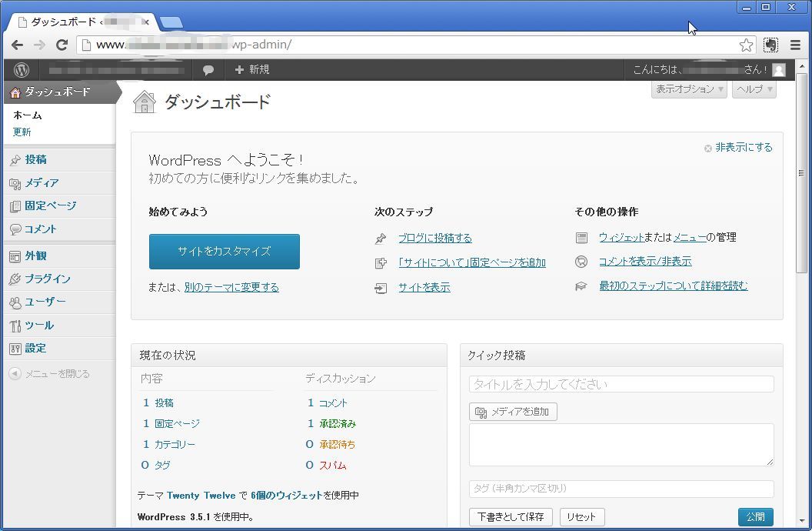Click the user avatar in admin bar
Viewport: 812px width, 531px height.
coord(778,69)
